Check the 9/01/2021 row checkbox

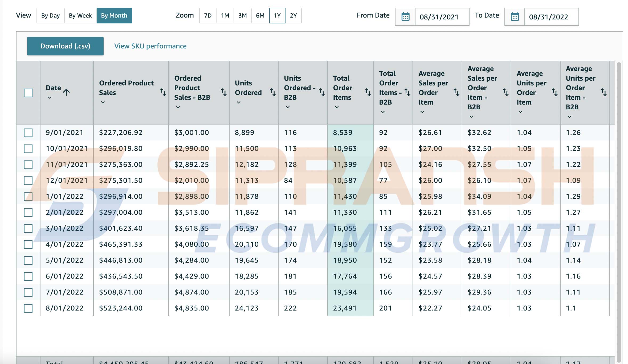pos(28,133)
